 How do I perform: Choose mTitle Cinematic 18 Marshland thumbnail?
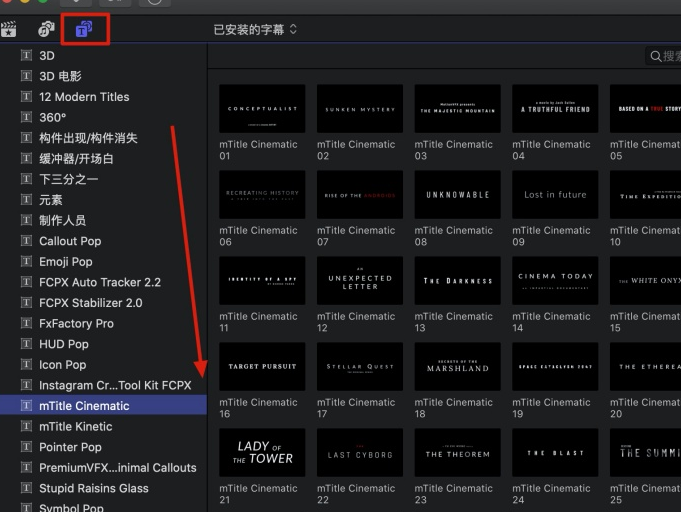coord(457,367)
